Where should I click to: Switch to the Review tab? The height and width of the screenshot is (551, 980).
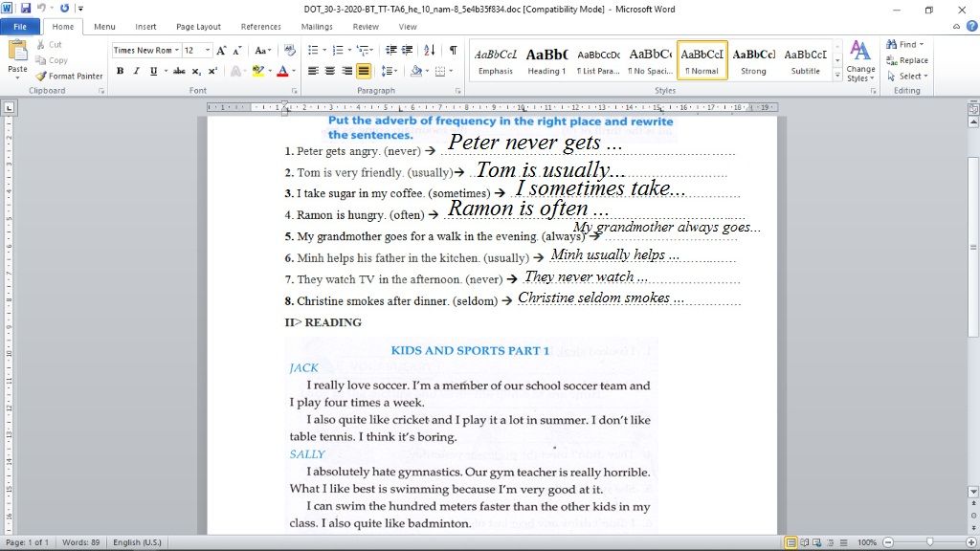coord(366,26)
